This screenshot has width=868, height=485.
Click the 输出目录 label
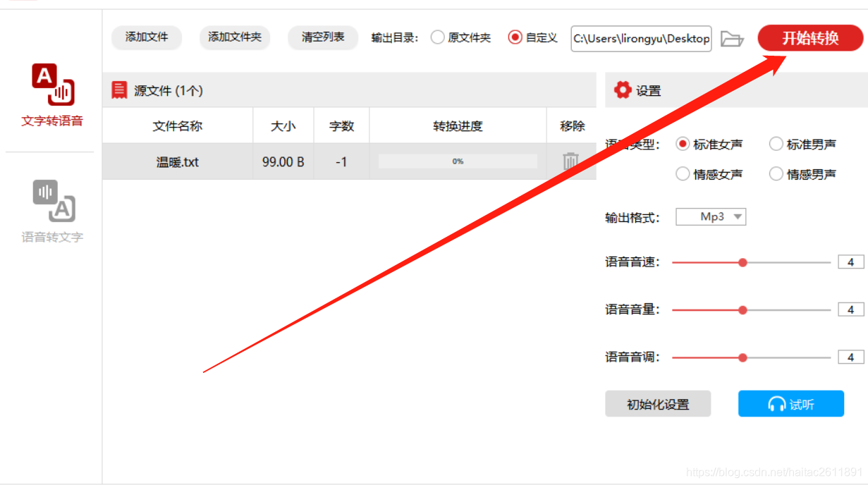pyautogui.click(x=395, y=37)
